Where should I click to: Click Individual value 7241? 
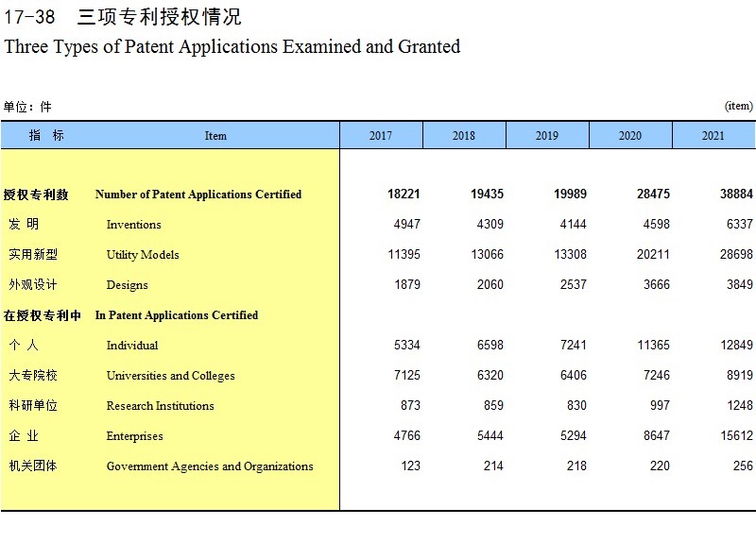coord(574,346)
